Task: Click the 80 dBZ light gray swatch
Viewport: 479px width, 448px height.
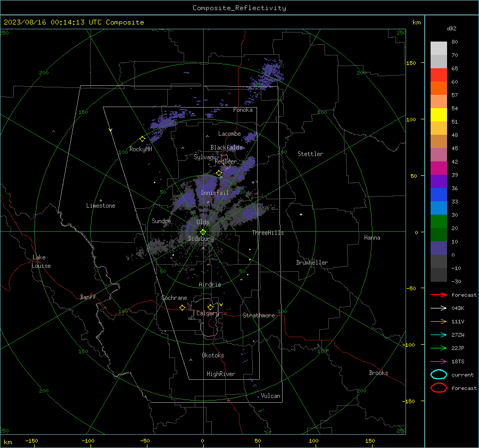Action: 439,48
